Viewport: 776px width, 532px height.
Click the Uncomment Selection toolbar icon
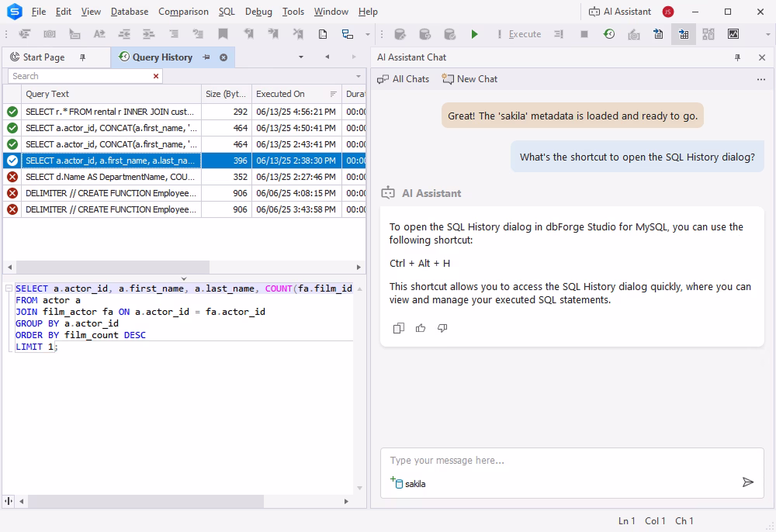pyautogui.click(x=199, y=34)
